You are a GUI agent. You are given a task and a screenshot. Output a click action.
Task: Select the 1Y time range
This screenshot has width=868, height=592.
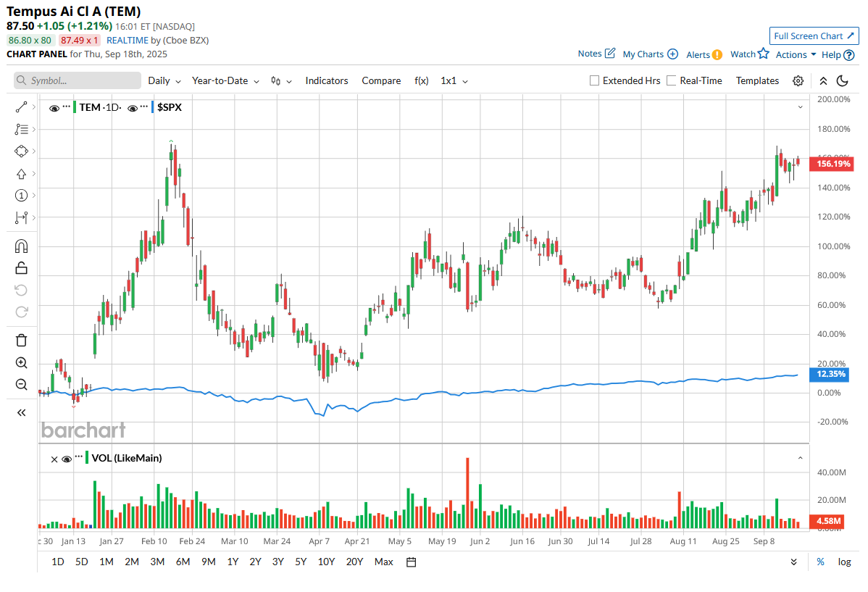233,562
